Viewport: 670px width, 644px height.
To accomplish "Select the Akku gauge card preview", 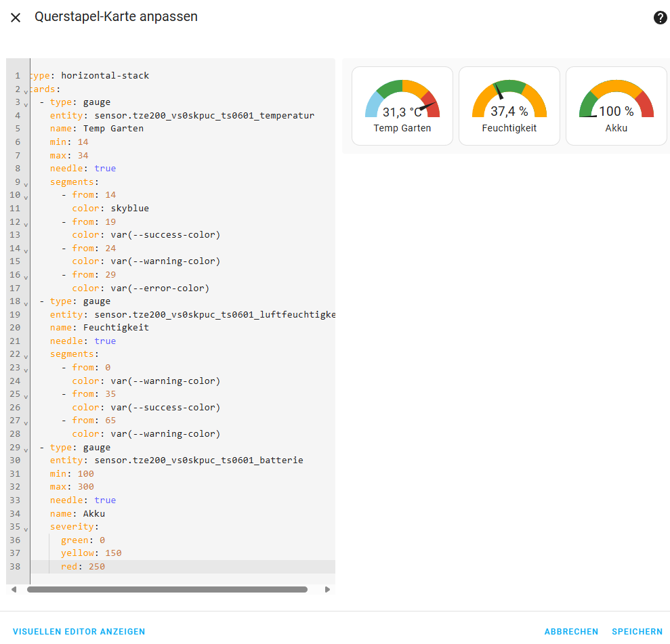I will click(616, 106).
